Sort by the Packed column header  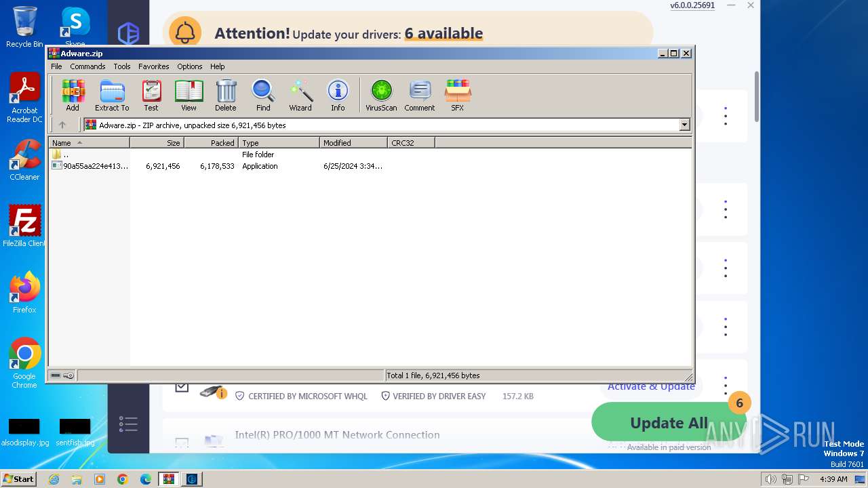pyautogui.click(x=211, y=143)
